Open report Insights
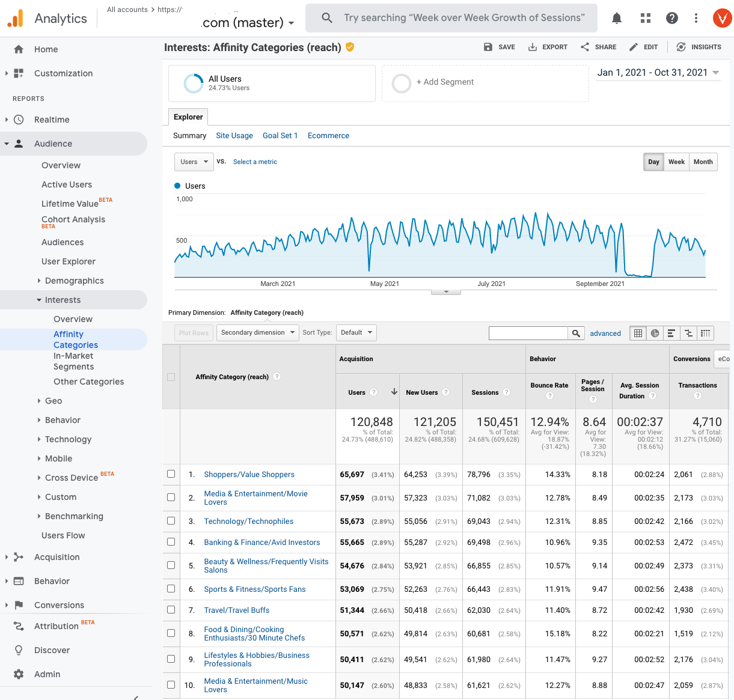734x700 pixels. pyautogui.click(x=699, y=47)
